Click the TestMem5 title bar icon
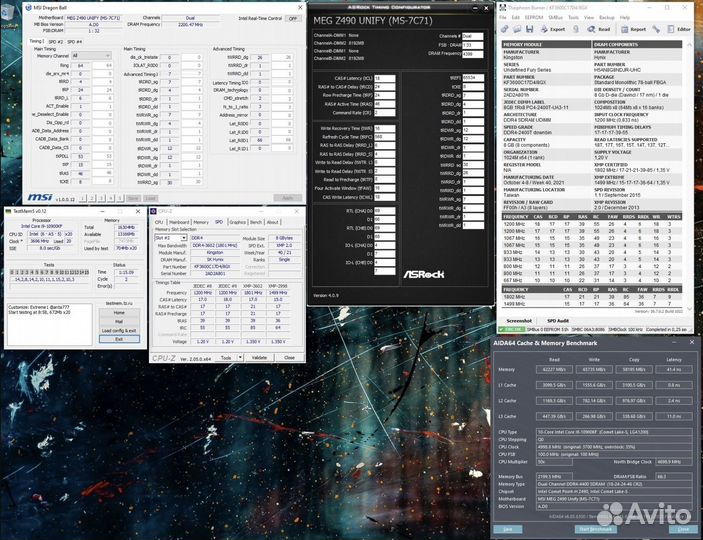The image size is (703, 540). pyautogui.click(x=9, y=211)
